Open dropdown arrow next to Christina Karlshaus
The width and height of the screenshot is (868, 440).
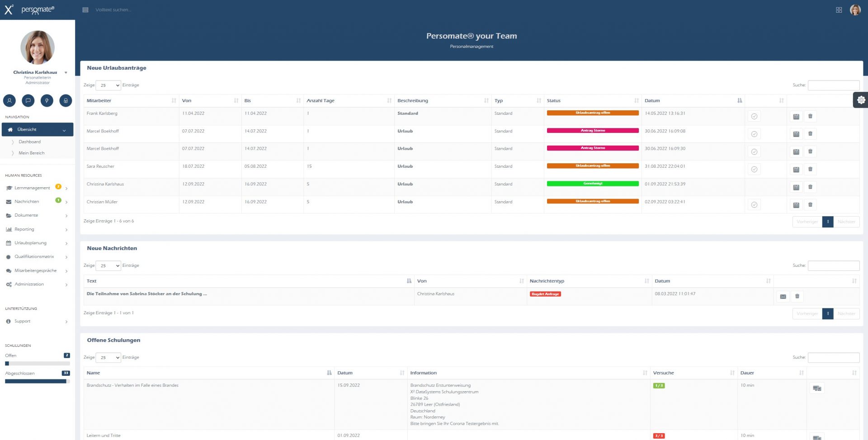pyautogui.click(x=66, y=73)
